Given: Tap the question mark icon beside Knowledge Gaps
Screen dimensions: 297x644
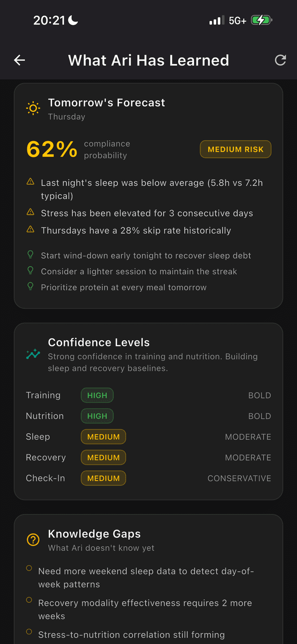Looking at the screenshot, I should (x=32, y=540).
